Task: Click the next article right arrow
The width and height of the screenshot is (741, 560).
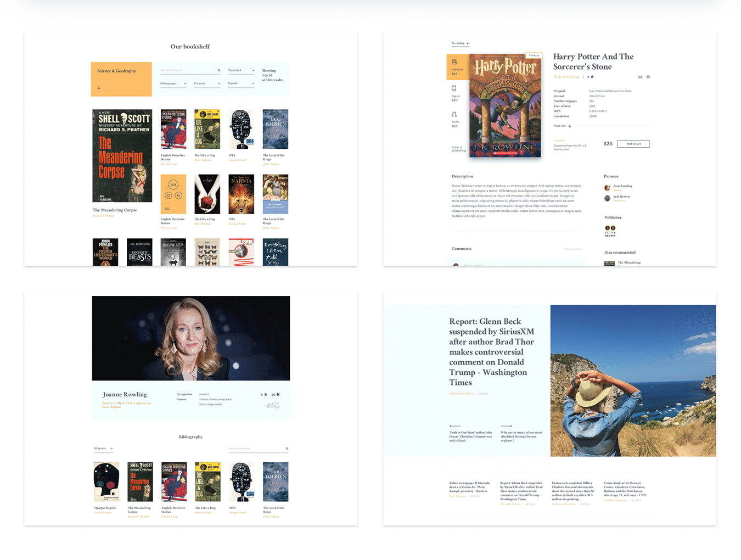Action: click(x=506, y=426)
